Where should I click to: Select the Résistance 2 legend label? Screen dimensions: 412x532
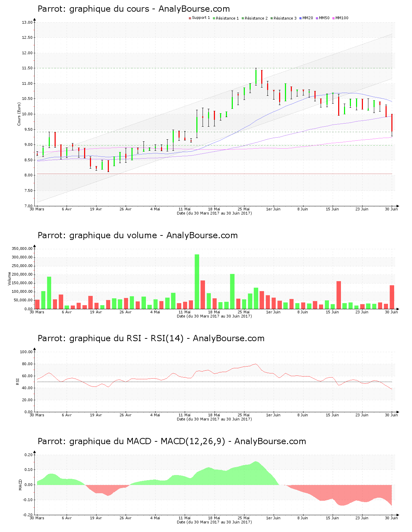click(256, 18)
